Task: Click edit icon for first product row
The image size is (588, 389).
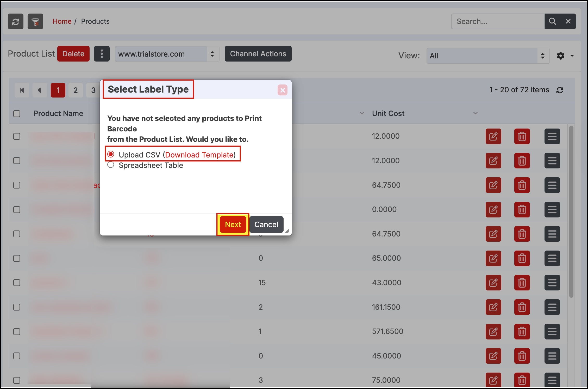Action: click(x=493, y=136)
